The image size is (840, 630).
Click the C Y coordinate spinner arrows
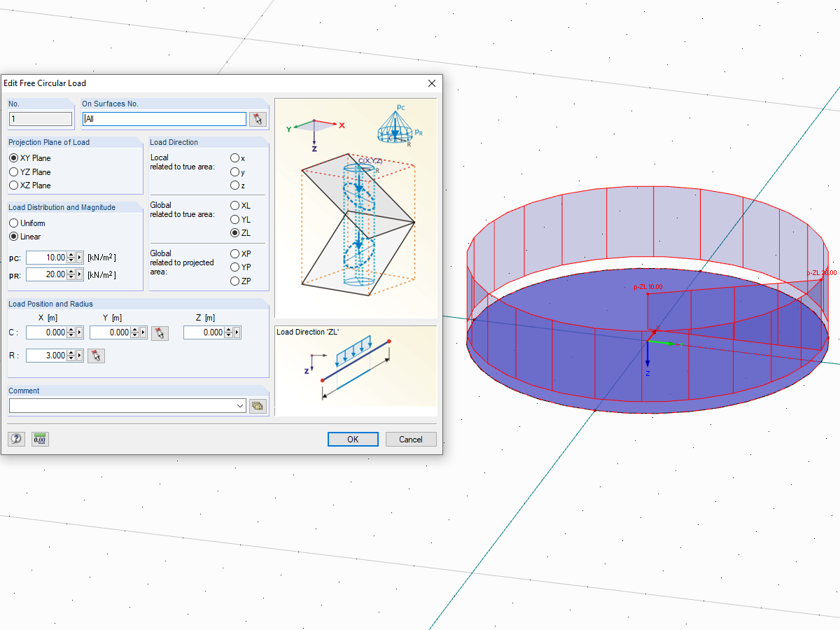(x=134, y=332)
